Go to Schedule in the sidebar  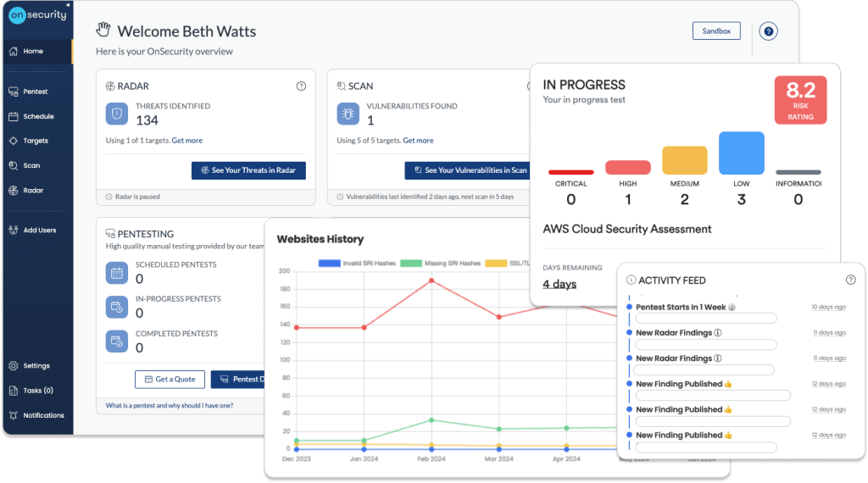tap(37, 116)
